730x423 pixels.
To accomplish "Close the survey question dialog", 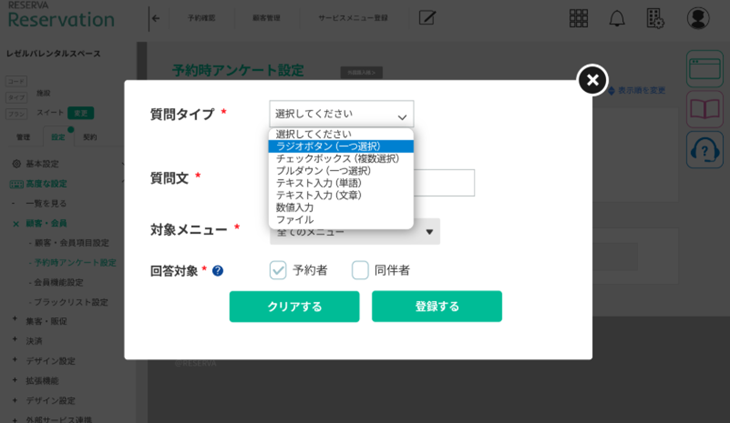I will pos(592,80).
